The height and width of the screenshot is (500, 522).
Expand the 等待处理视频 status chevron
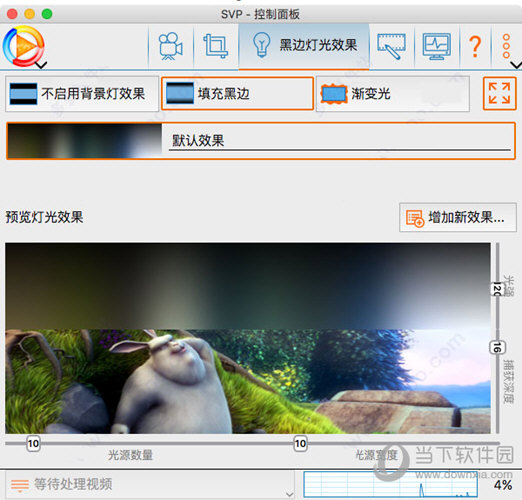[290, 494]
